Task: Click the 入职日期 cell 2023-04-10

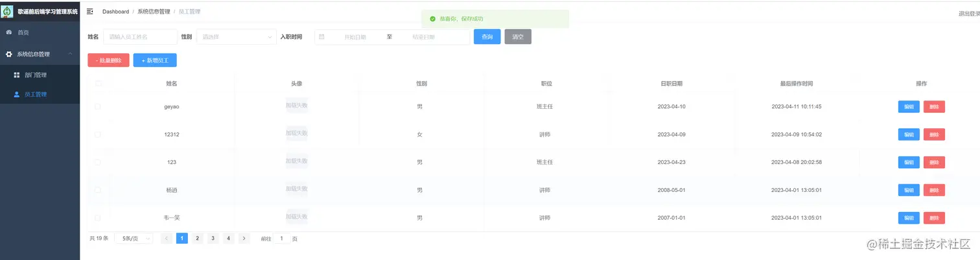Action: pyautogui.click(x=671, y=106)
